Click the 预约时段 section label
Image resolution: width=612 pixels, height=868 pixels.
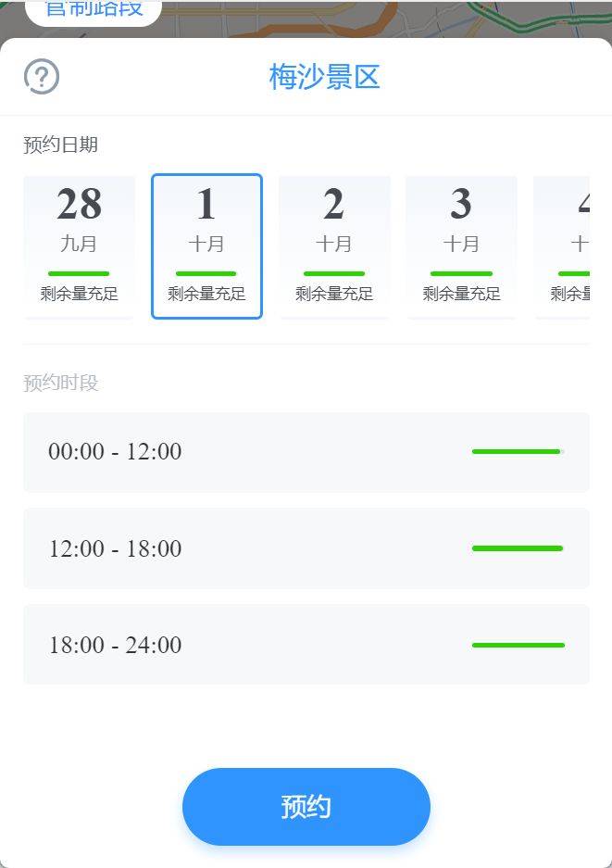pyautogui.click(x=61, y=383)
